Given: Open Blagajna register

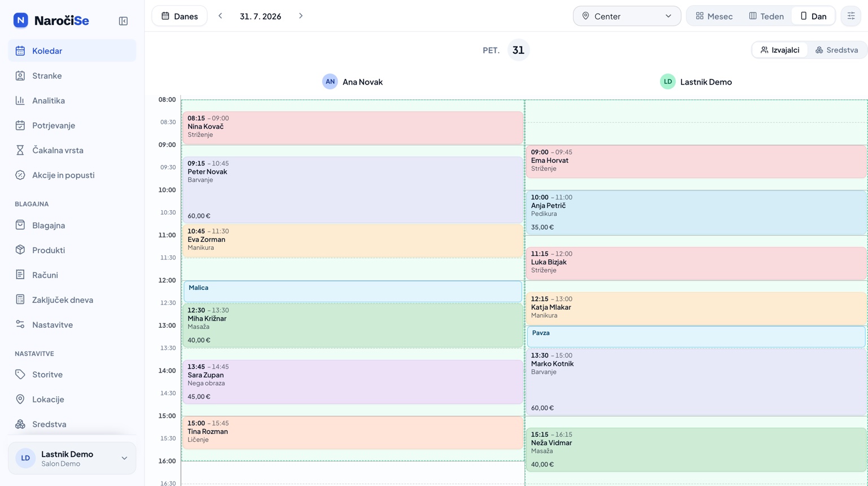Looking at the screenshot, I should click(72, 225).
